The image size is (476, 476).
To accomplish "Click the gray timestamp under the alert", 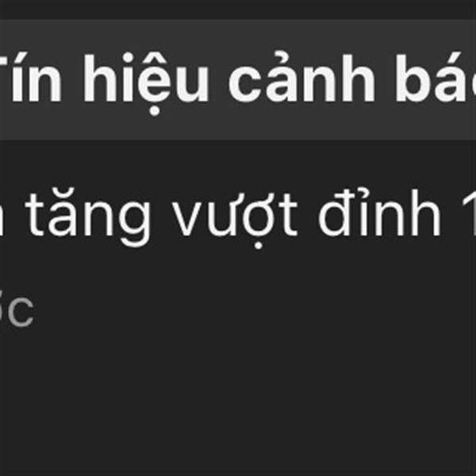I will [x=17, y=310].
